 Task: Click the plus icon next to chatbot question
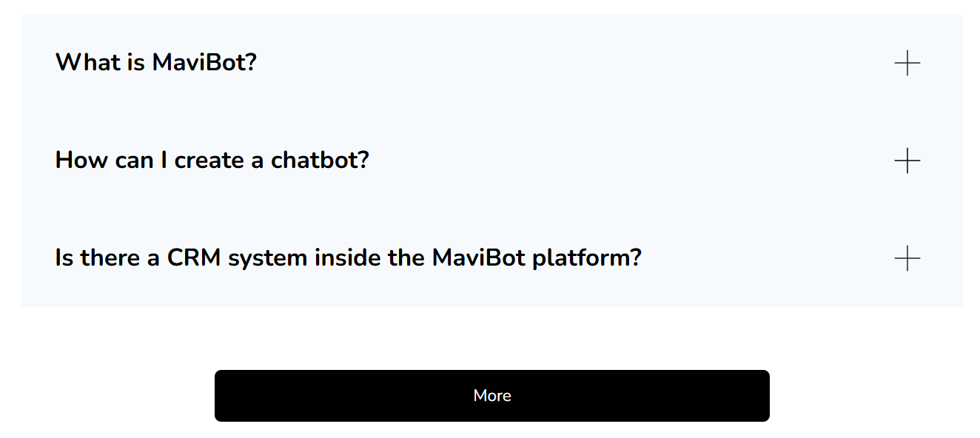coord(907,161)
